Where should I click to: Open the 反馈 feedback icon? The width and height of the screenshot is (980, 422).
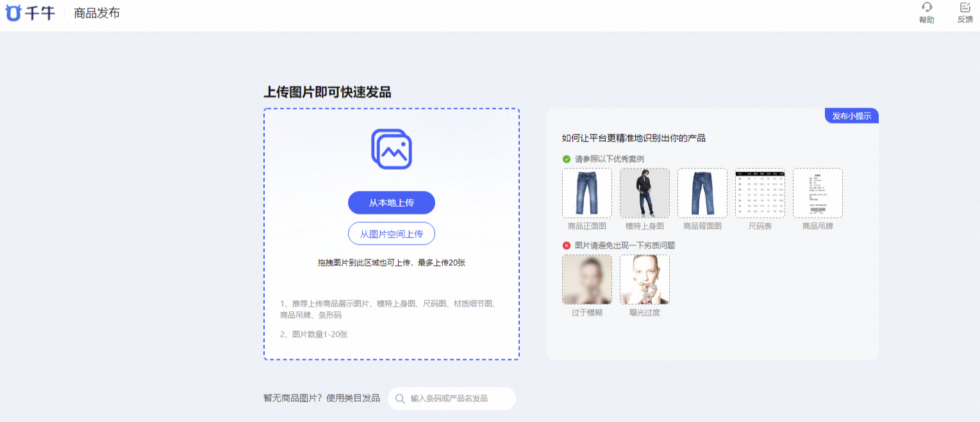965,7
